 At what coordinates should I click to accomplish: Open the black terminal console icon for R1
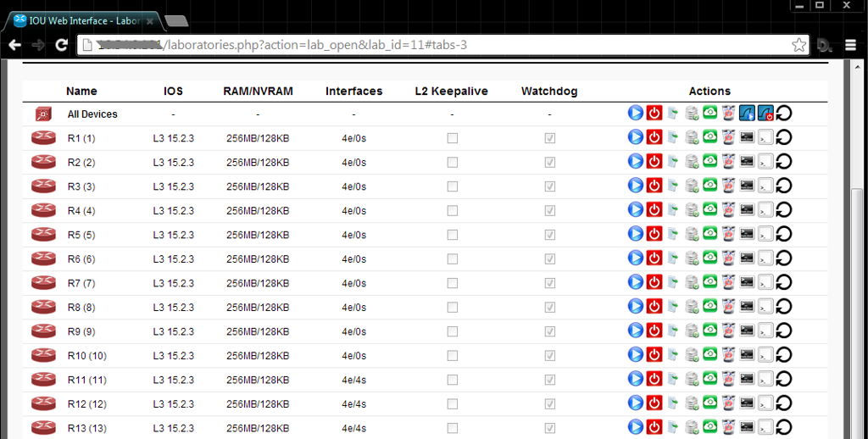pyautogui.click(x=747, y=136)
